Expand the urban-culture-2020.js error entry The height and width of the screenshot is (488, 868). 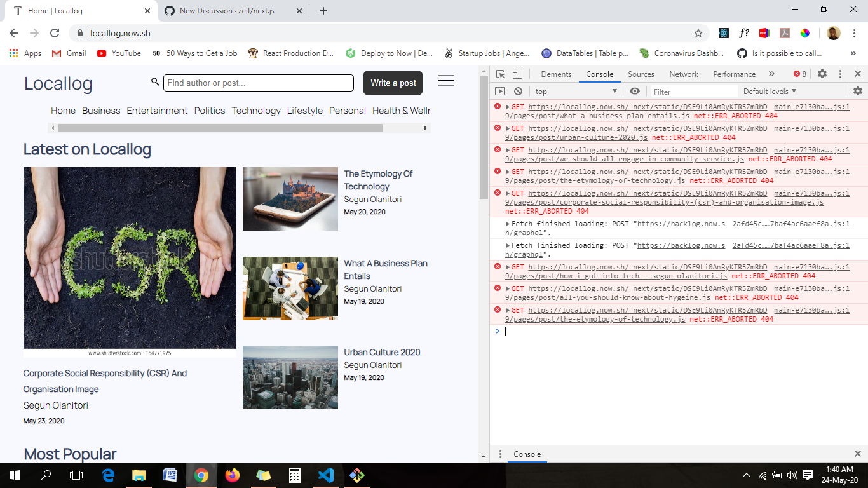click(x=508, y=129)
